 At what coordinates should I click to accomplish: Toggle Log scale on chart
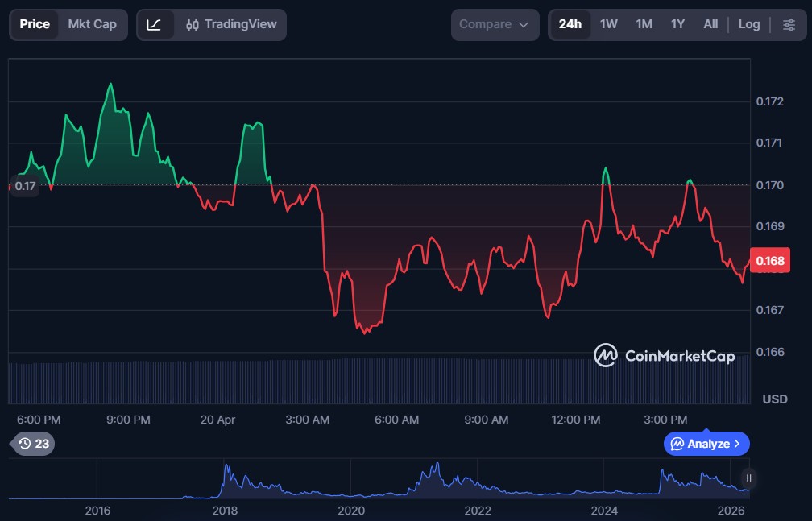(749, 24)
